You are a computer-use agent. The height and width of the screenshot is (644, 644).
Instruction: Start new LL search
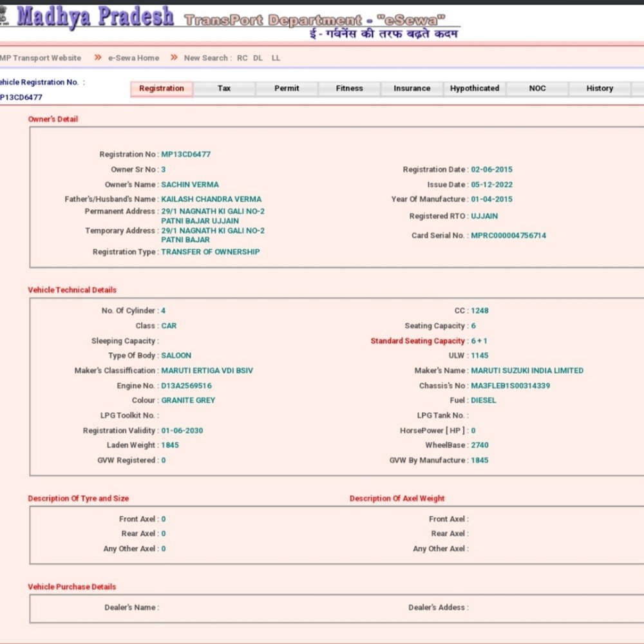276,58
